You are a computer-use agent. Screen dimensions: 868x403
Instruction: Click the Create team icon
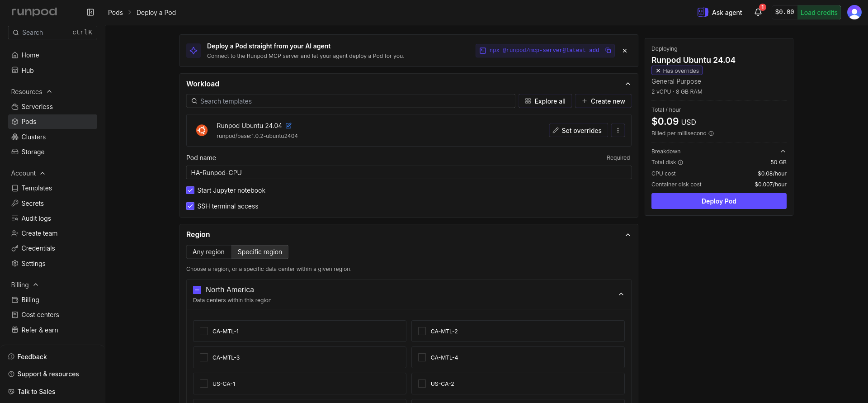pyautogui.click(x=15, y=233)
